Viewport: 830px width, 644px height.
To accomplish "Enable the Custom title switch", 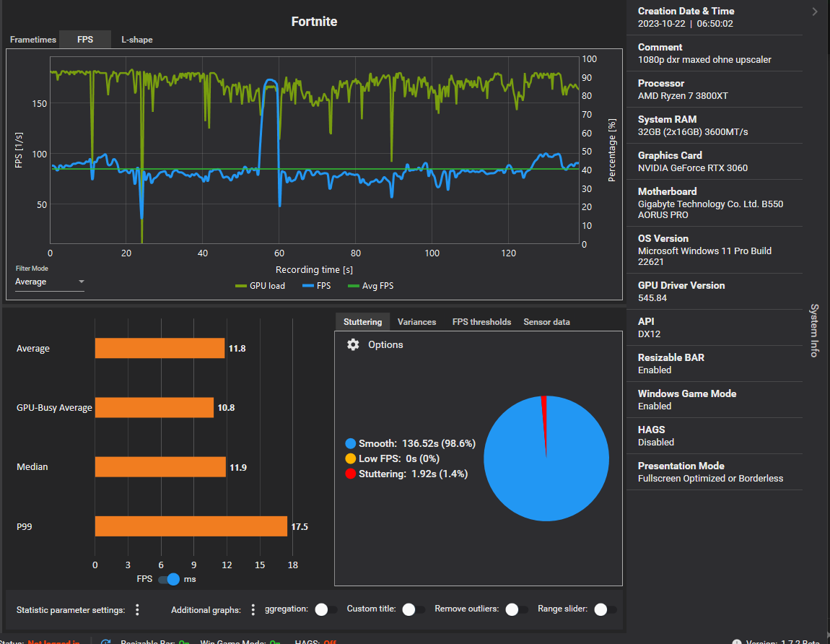I will 413,609.
